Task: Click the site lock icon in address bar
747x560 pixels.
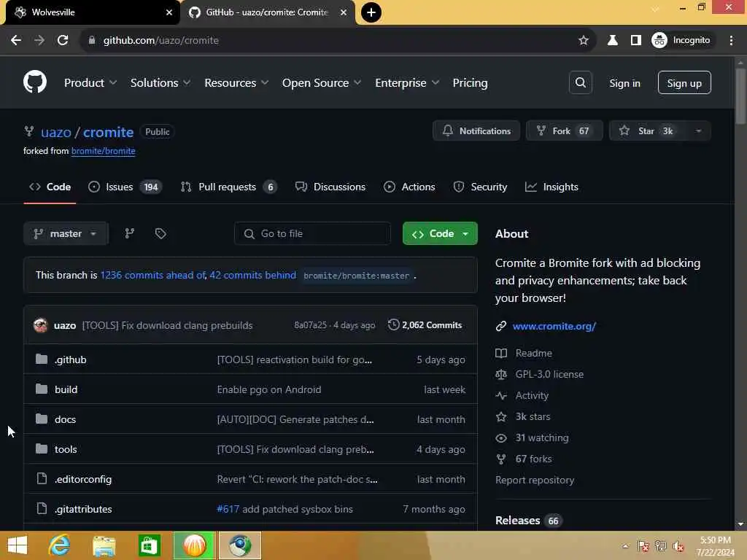Action: [x=91, y=41]
